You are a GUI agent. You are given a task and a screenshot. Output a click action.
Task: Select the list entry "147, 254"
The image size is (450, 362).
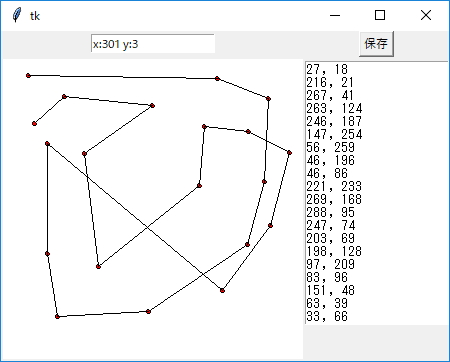pyautogui.click(x=334, y=134)
